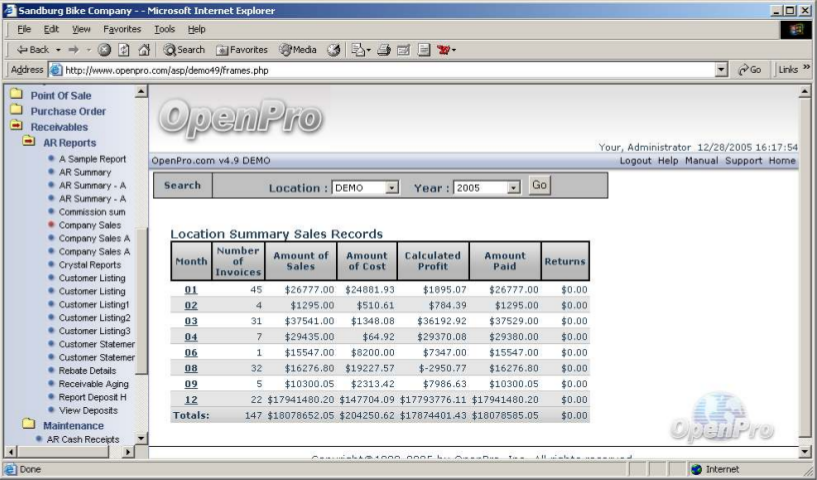Open month 12 sales details

click(191, 400)
